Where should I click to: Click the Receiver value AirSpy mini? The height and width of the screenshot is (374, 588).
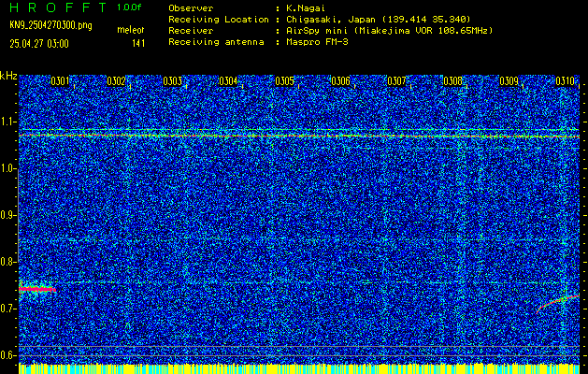(x=389, y=31)
